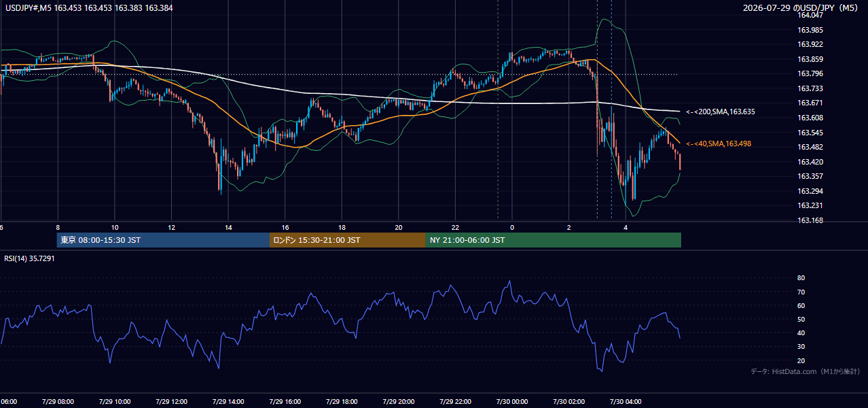This screenshot has width=868, height=408.
Task: Click the 7/29 14:00 date label
Action: tap(228, 402)
